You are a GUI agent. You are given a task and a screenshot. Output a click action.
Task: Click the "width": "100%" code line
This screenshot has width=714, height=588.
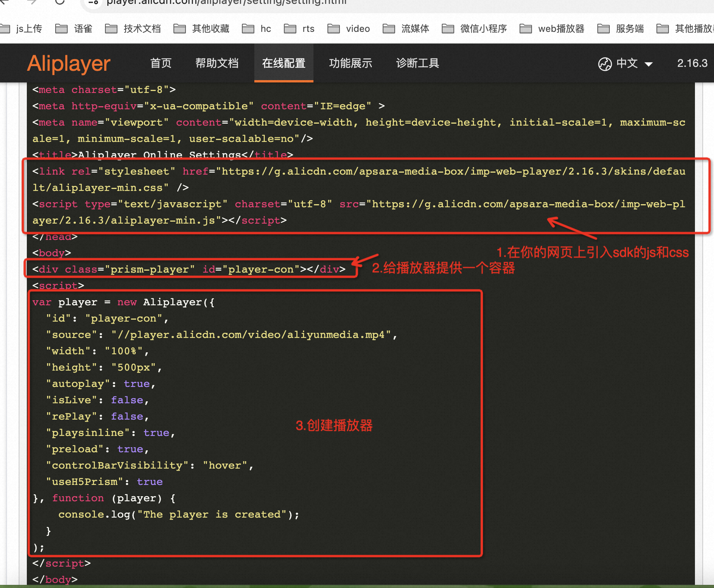[98, 351]
